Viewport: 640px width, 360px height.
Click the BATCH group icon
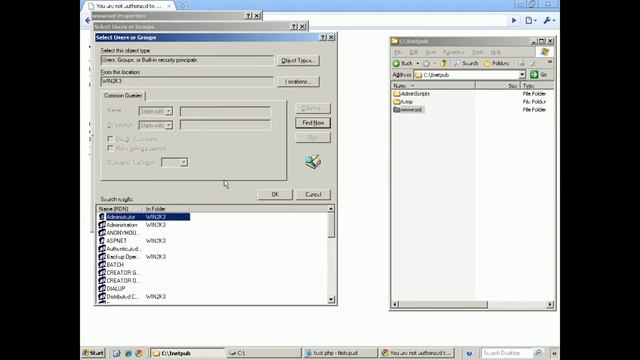tap(102, 264)
